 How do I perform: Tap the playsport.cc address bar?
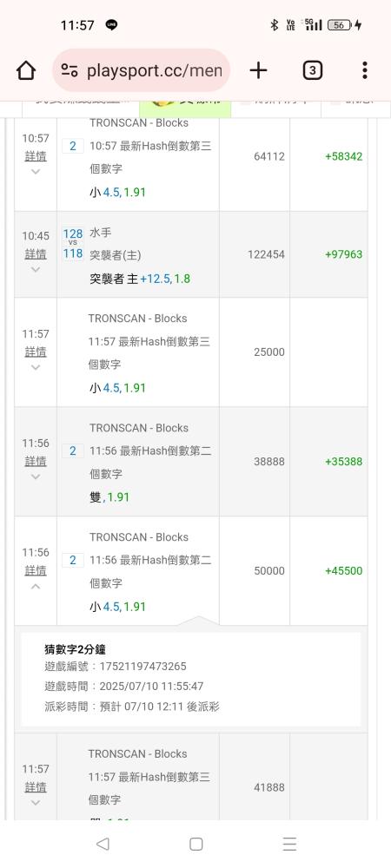[x=142, y=70]
